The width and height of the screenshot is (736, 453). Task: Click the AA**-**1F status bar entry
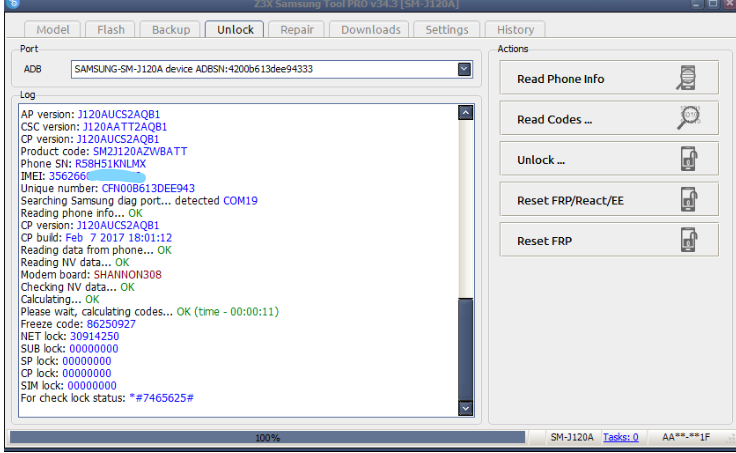686,437
